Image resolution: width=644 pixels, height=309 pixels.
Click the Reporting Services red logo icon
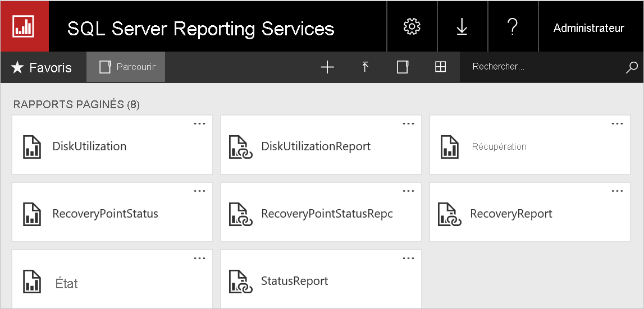[x=24, y=26]
